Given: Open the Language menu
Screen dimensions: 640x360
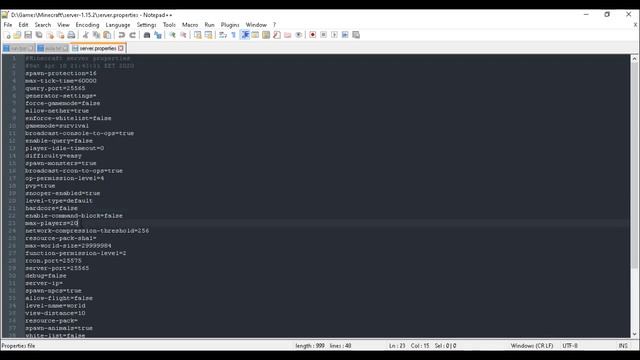Looking at the screenshot, I should [118, 25].
